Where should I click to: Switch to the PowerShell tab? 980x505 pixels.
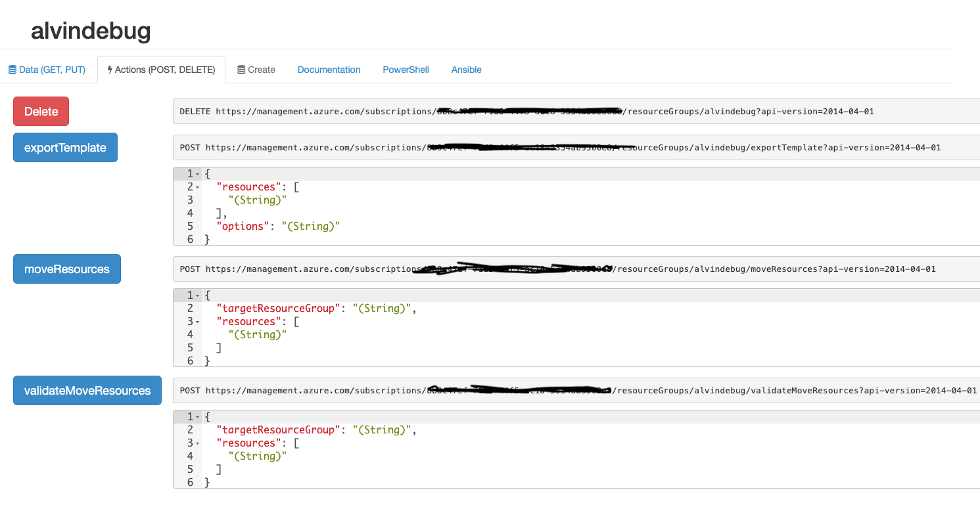(406, 69)
